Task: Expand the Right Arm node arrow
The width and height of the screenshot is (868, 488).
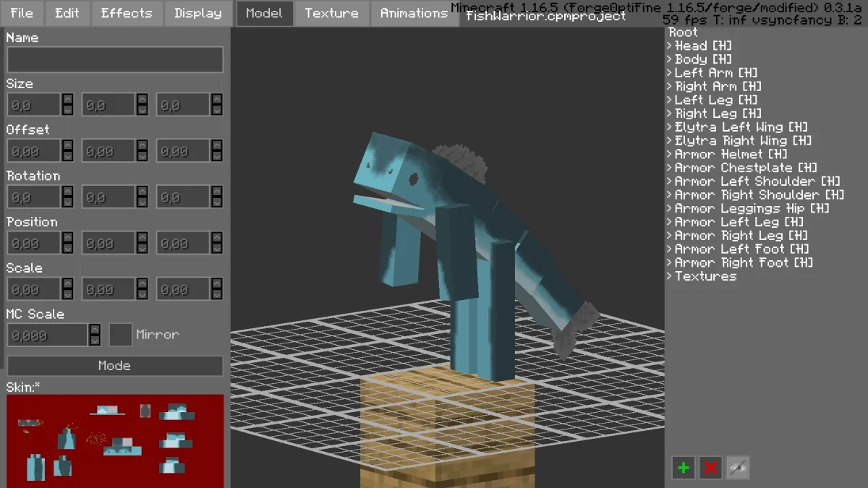Action: coord(669,87)
